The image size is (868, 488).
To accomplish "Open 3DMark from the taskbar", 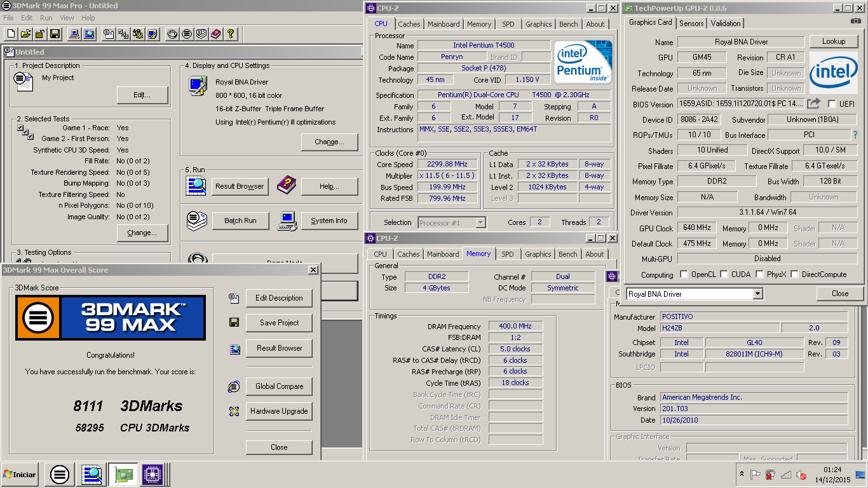I will click(60, 474).
